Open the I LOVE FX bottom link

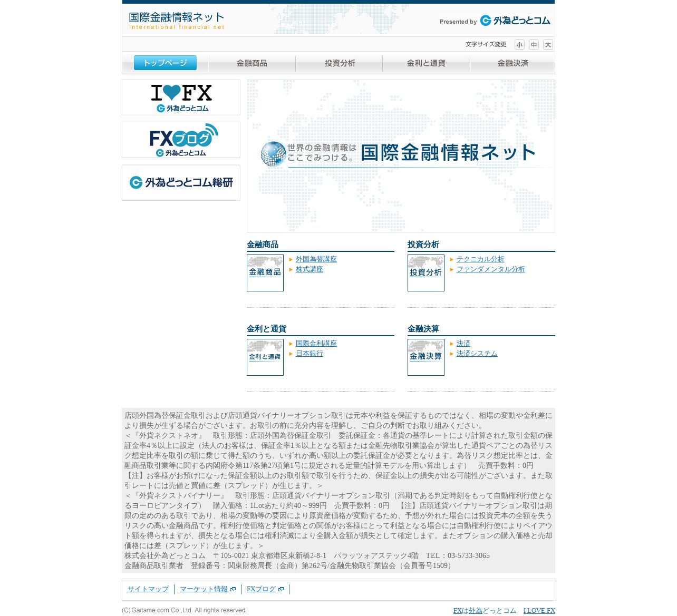[539, 611]
